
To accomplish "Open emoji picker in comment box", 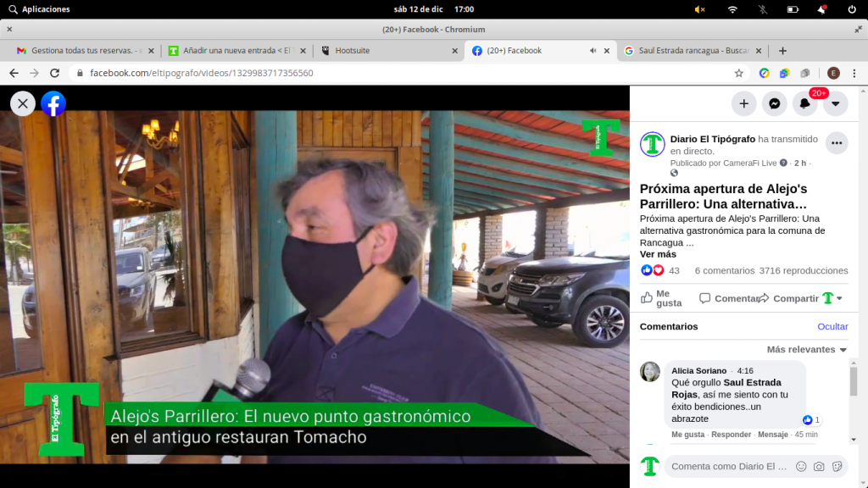I will [800, 467].
